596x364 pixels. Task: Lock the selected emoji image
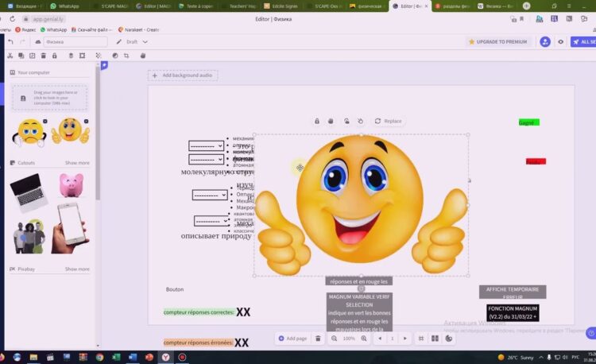pyautogui.click(x=317, y=121)
